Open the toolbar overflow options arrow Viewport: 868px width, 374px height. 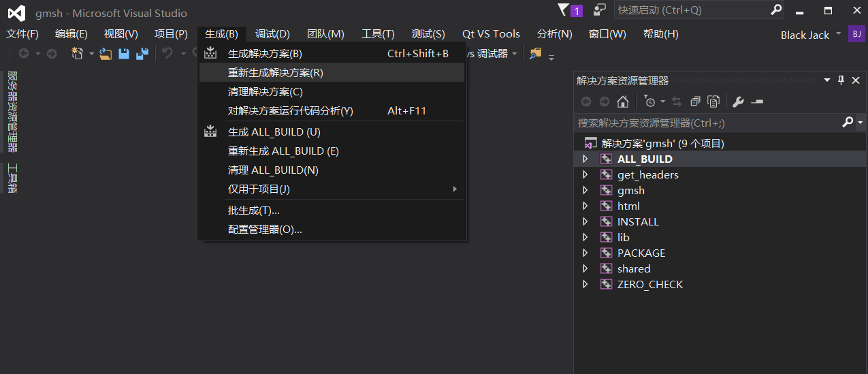coord(551,57)
